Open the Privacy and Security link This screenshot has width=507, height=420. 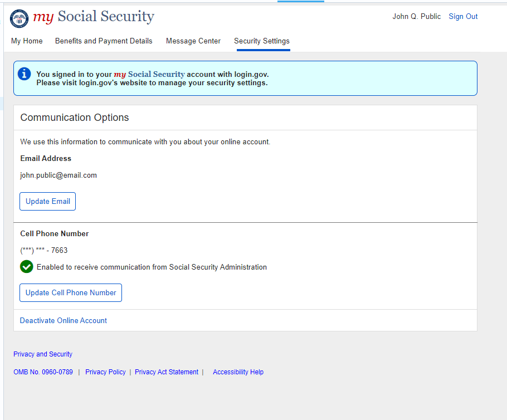point(43,354)
